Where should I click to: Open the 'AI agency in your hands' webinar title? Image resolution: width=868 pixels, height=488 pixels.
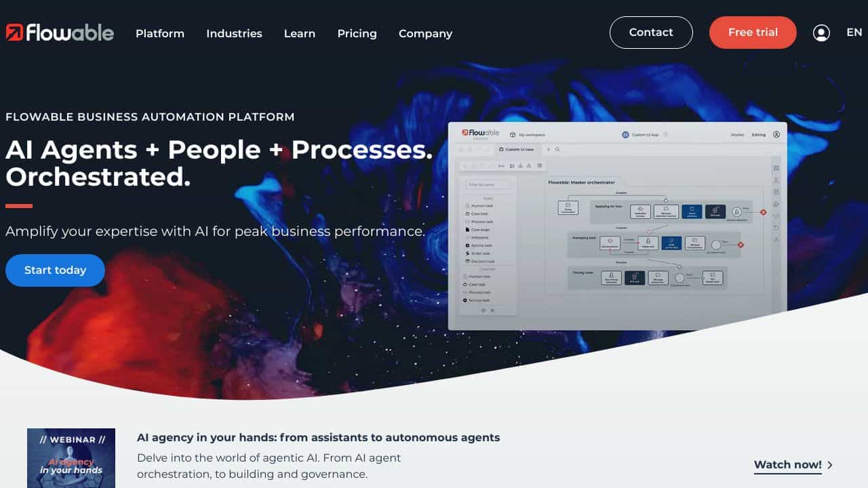(x=319, y=437)
